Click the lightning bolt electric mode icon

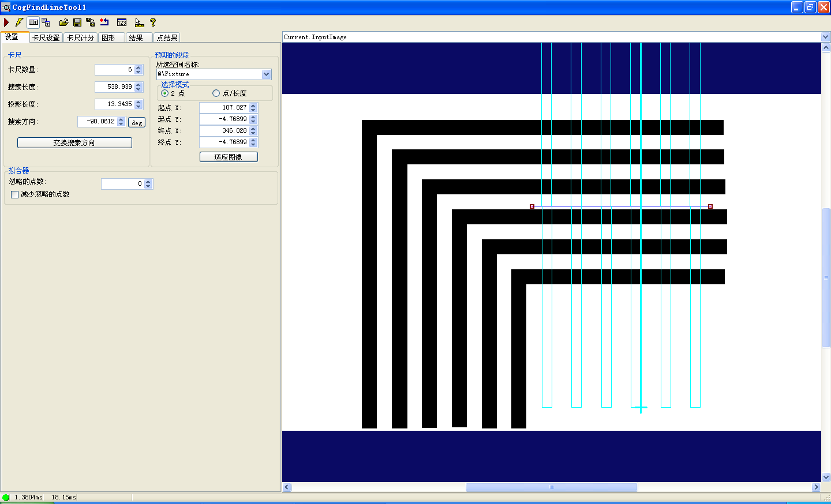click(x=19, y=22)
